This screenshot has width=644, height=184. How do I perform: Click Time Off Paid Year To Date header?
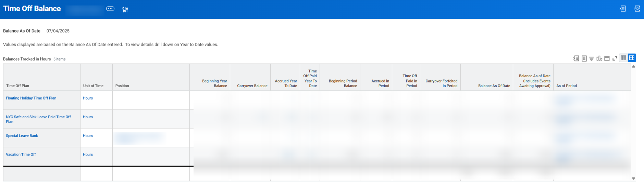click(310, 77)
